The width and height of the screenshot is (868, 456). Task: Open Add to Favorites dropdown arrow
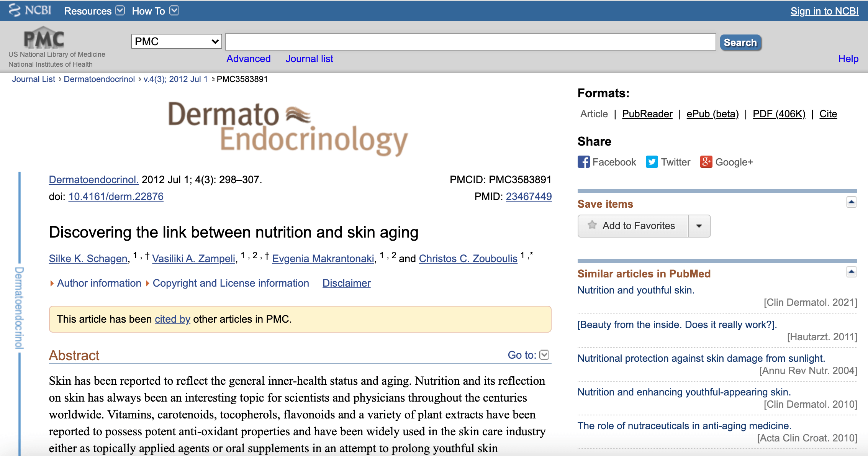(699, 226)
